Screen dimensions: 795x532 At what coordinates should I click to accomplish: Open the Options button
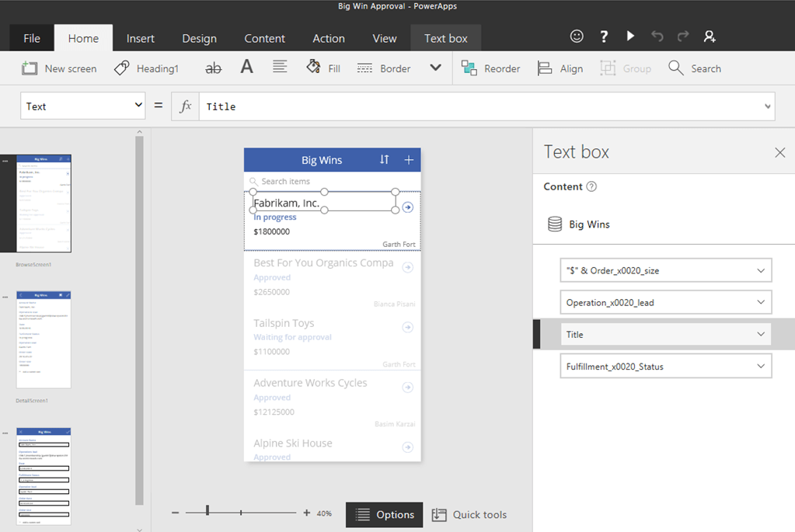coord(385,515)
